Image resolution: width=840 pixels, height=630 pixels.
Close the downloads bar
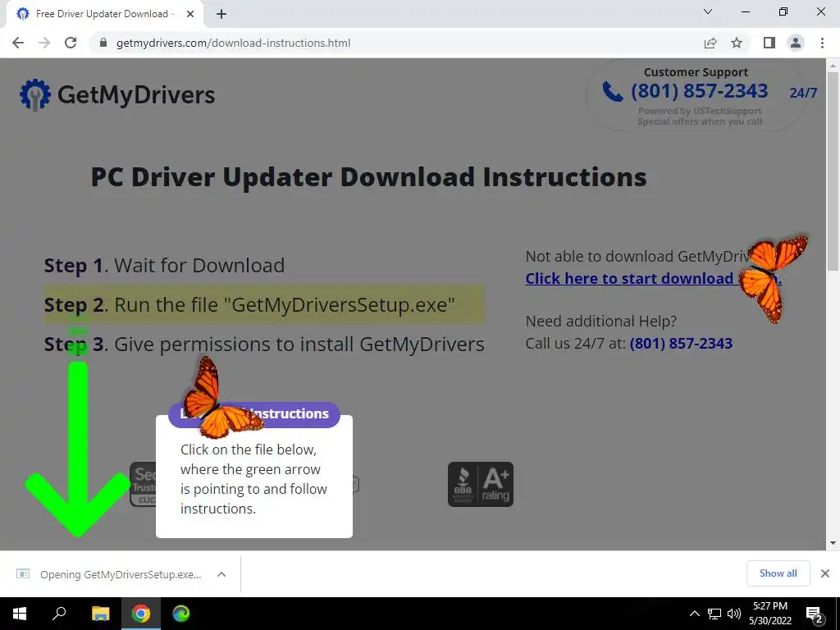(x=825, y=573)
